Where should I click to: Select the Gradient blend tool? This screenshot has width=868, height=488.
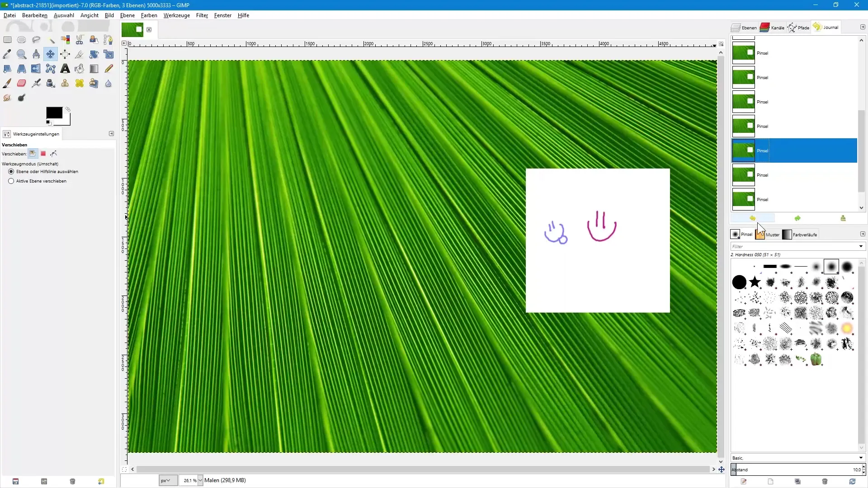pyautogui.click(x=94, y=69)
